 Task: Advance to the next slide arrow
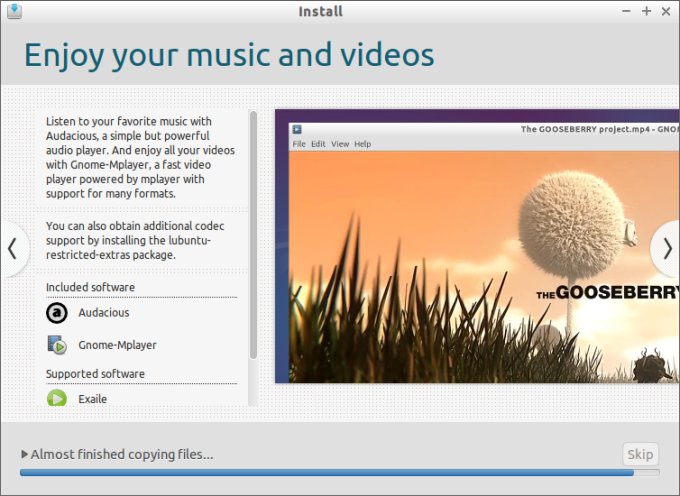(667, 249)
